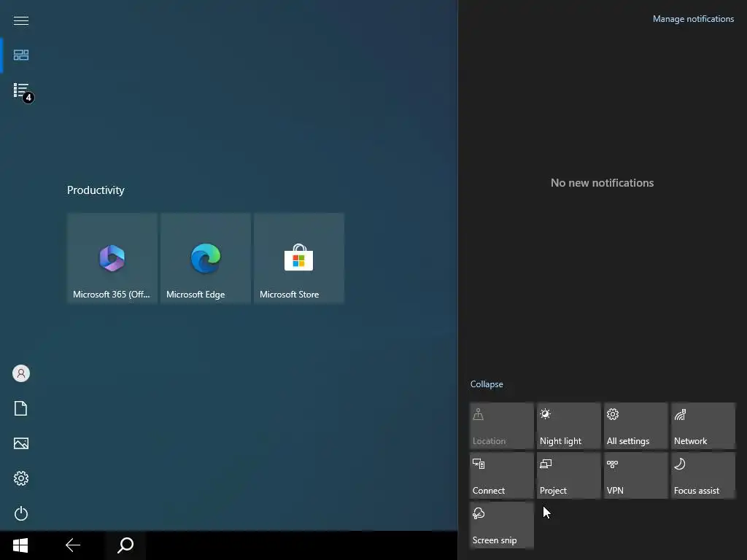Open the hamburger menu in Start
This screenshot has height=560, width=747.
[x=21, y=20]
